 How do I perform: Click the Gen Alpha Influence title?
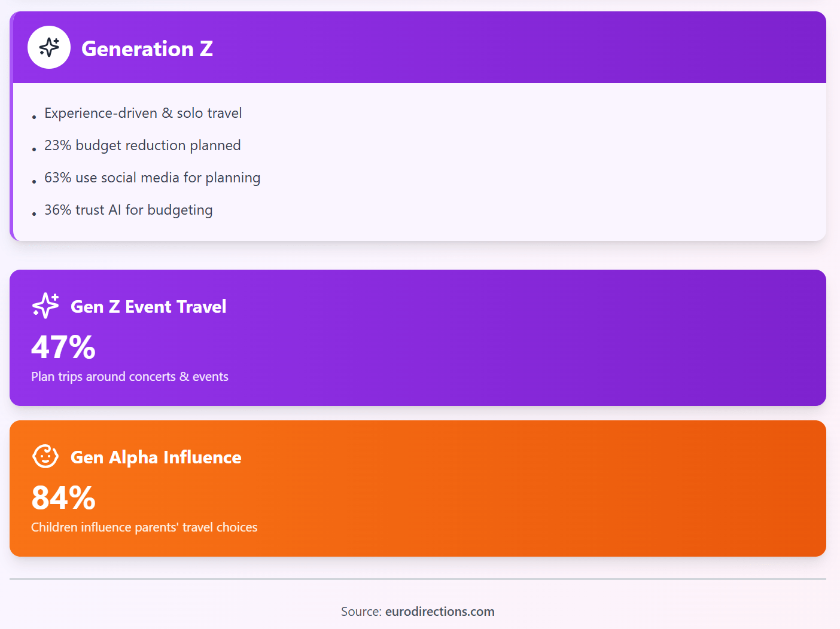click(156, 457)
